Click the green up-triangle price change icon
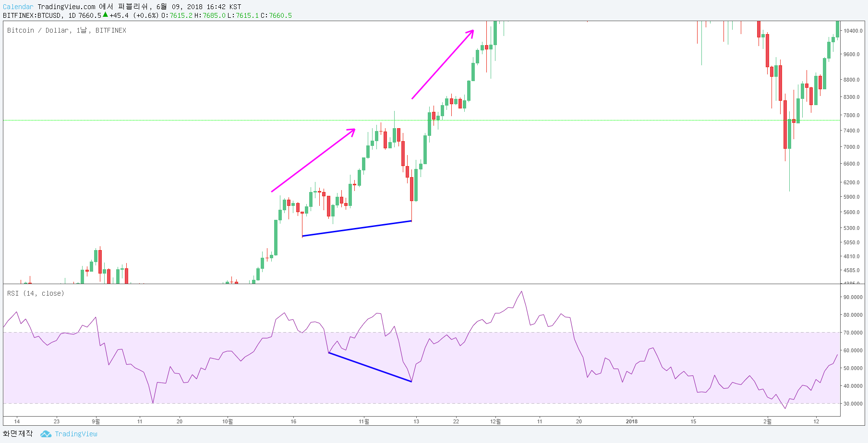The width and height of the screenshot is (868, 443). pos(105,15)
